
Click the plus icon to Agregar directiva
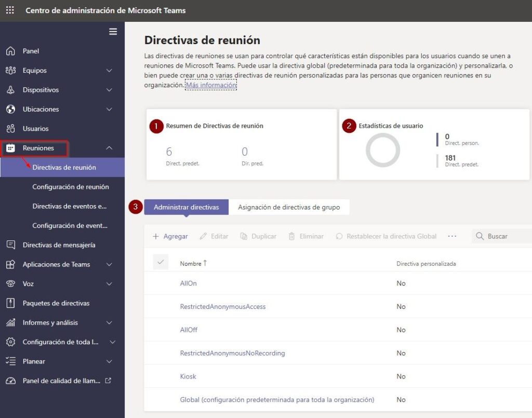click(156, 236)
